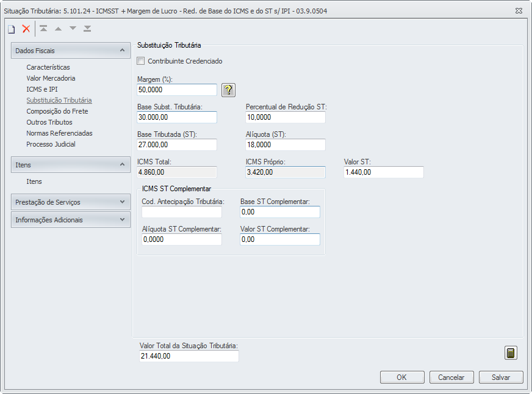Enable the Contribuinte Credenciado checkbox
Viewport: 532px width, 394px height.
pos(142,61)
